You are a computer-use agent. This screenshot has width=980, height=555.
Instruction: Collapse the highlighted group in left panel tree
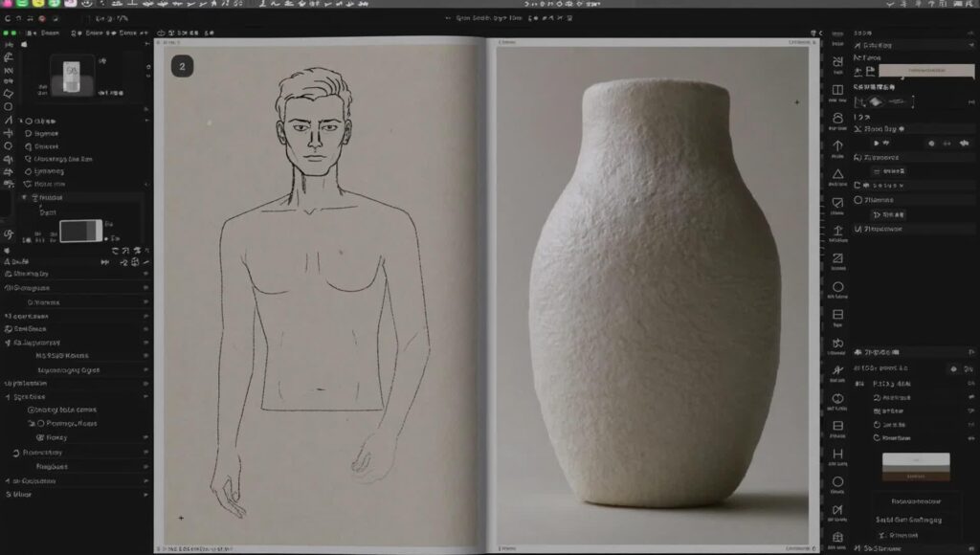tap(24, 197)
